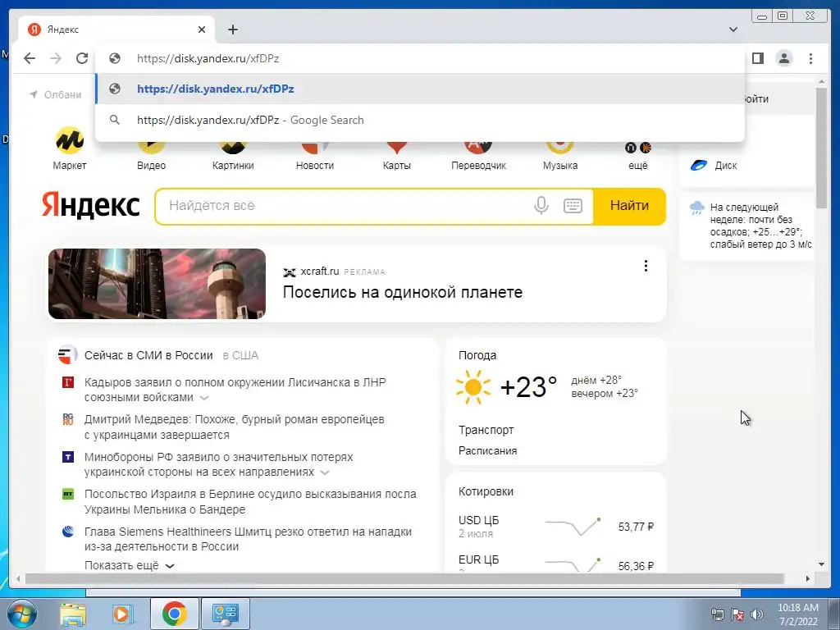This screenshot has height=630, width=840.
Task: Click the Chrome taskbar icon
Action: [x=174, y=614]
